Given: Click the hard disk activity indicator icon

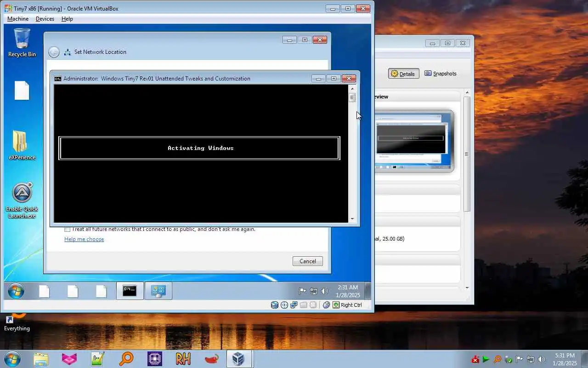Looking at the screenshot, I should (x=275, y=305).
